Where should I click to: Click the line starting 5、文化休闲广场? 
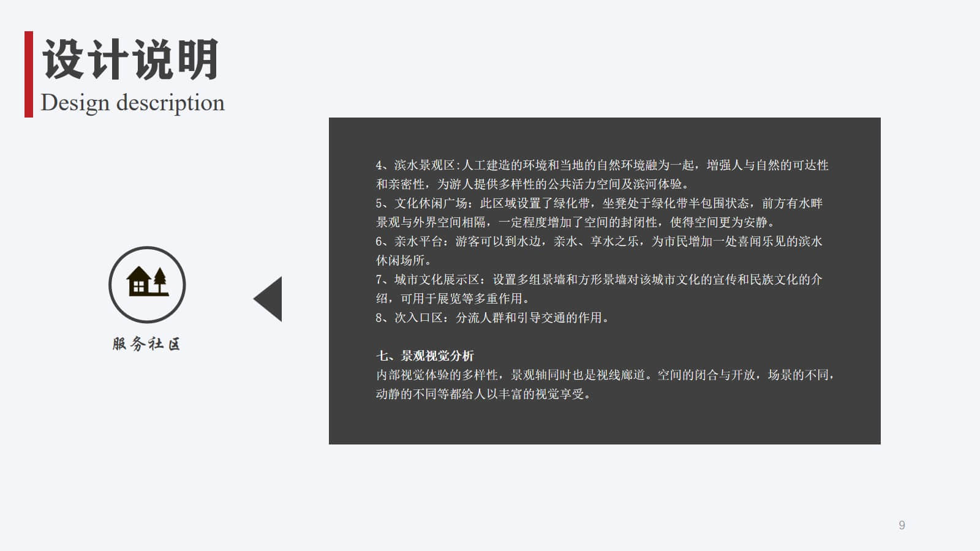click(x=599, y=203)
